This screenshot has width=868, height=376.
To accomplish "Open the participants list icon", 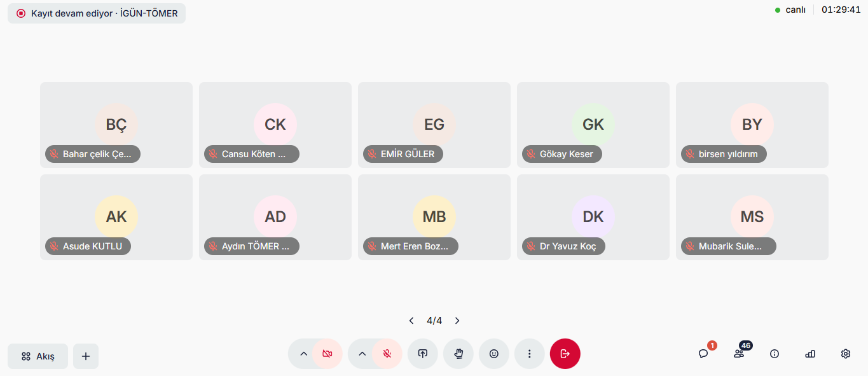I will (739, 354).
